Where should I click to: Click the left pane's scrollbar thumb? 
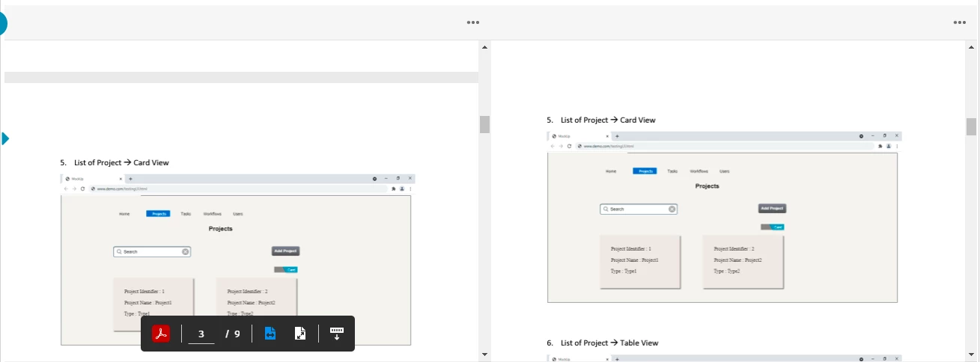[x=484, y=124]
